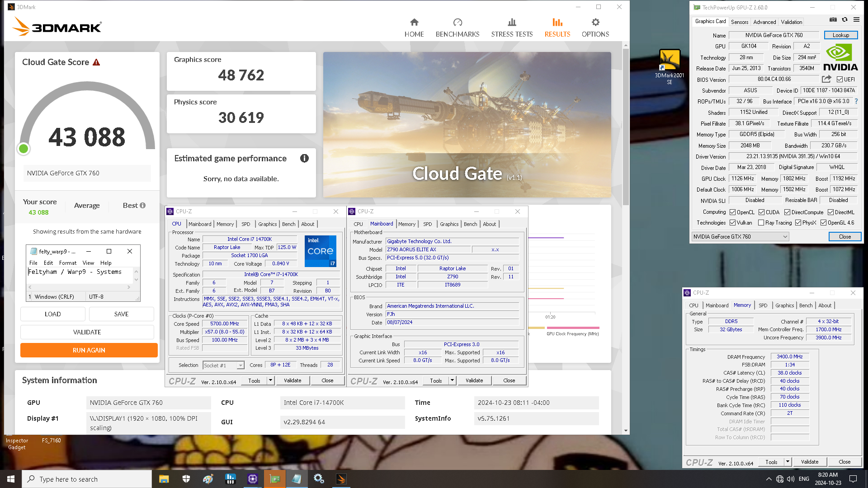
Task: Click the volume icon in system tray
Action: point(791,479)
